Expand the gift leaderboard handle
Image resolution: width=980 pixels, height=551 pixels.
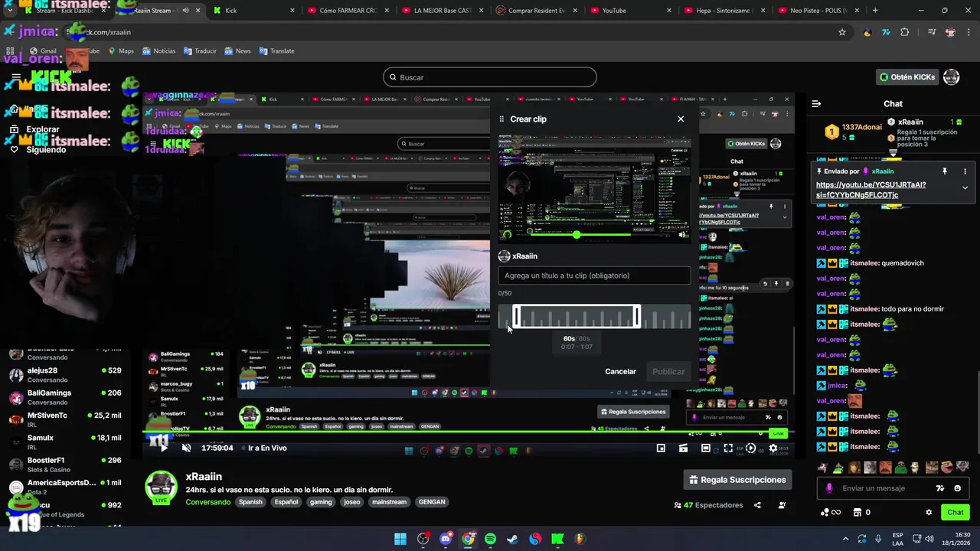(893, 153)
